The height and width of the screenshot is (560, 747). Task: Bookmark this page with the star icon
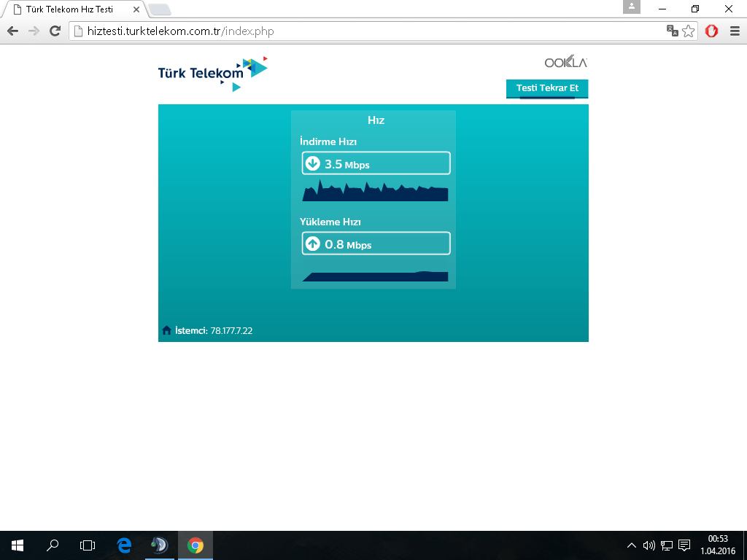(x=689, y=31)
